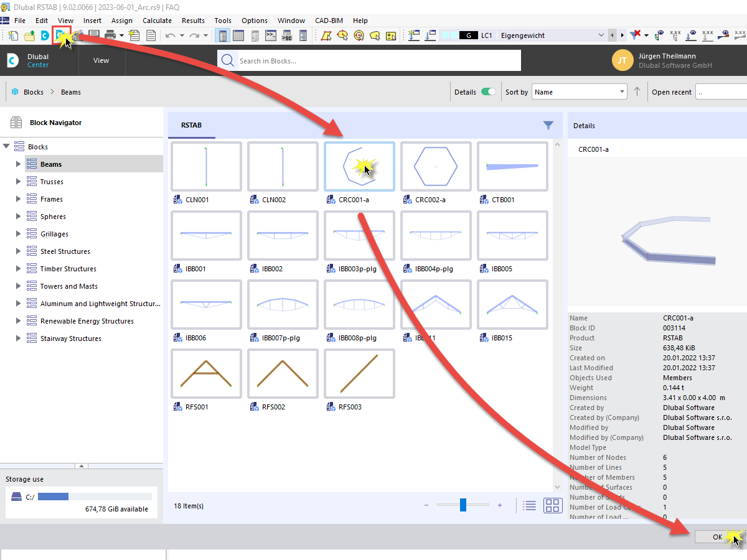Switch to the RSTAB tab in Blocks
Image resolution: width=747 pixels, height=560 pixels.
click(192, 125)
